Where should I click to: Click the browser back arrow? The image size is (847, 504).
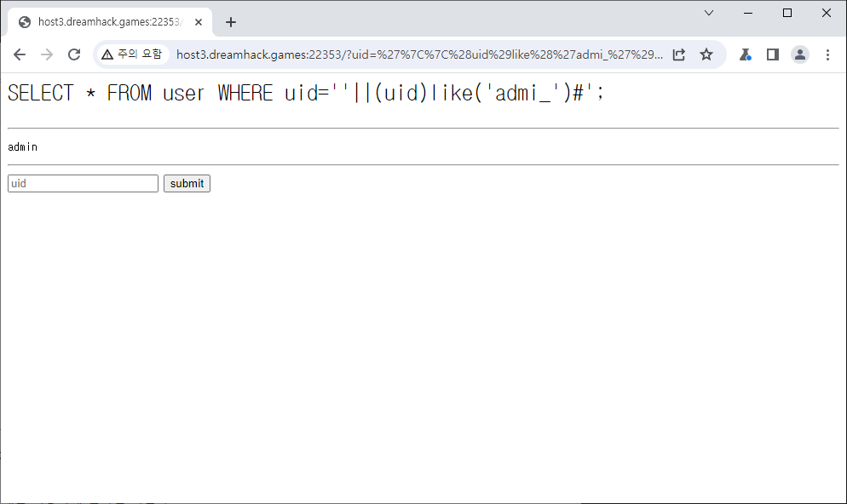click(x=20, y=54)
